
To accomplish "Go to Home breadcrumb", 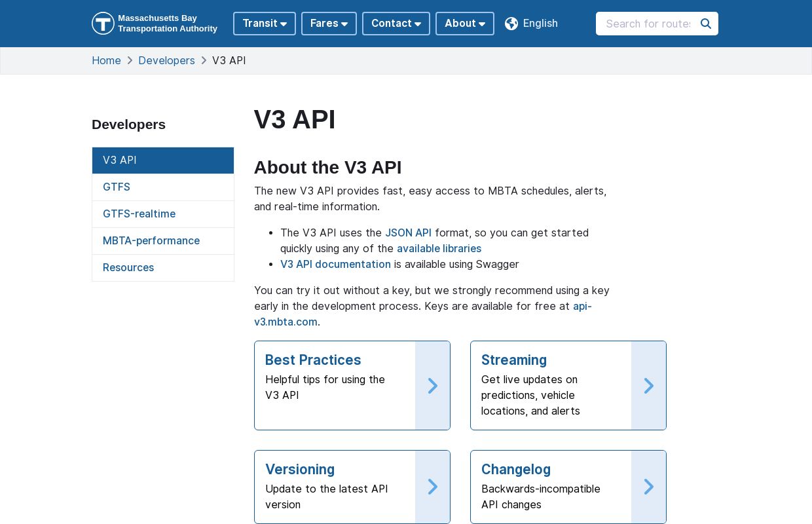I will (106, 60).
